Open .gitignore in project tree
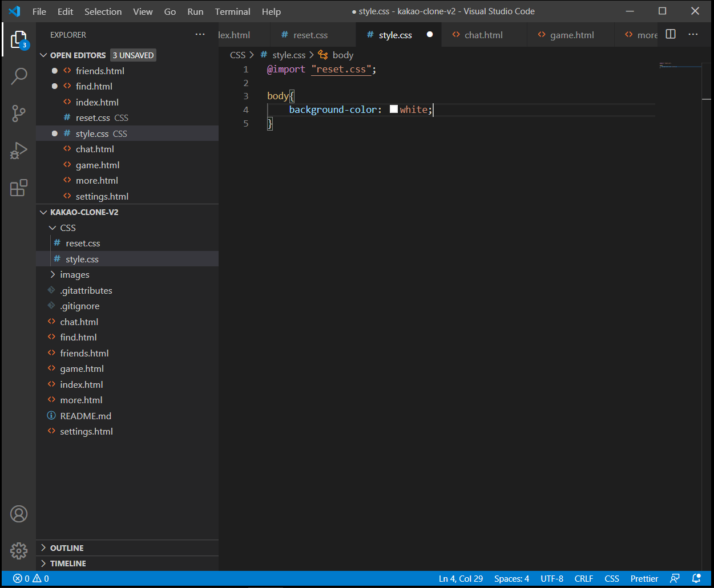The height and width of the screenshot is (588, 714). 127,306
